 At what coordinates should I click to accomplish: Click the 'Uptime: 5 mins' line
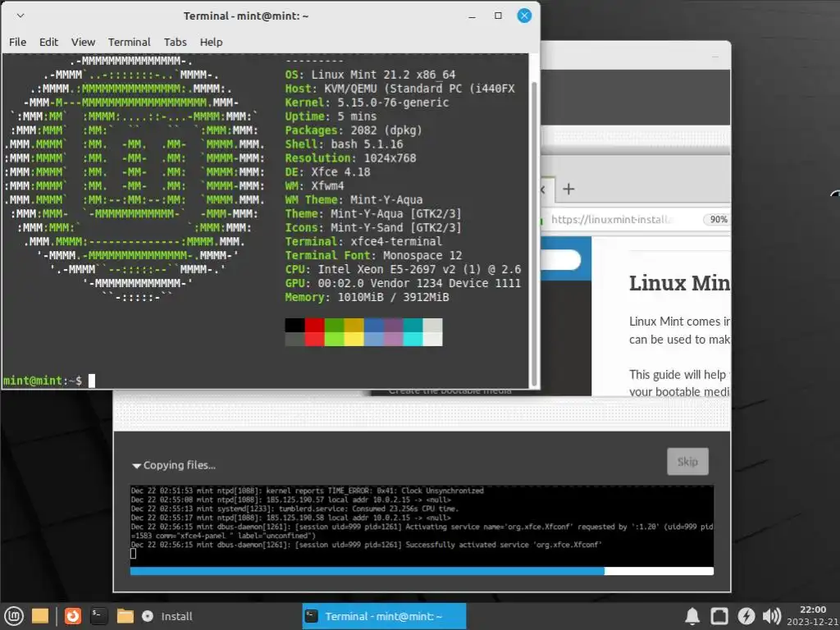[331, 116]
